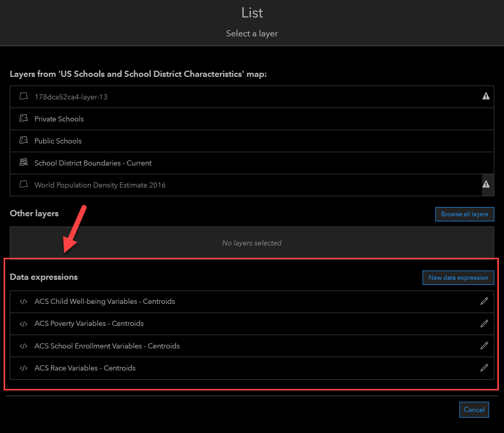Create a New data expression
The image size is (504, 433).
[x=458, y=278]
